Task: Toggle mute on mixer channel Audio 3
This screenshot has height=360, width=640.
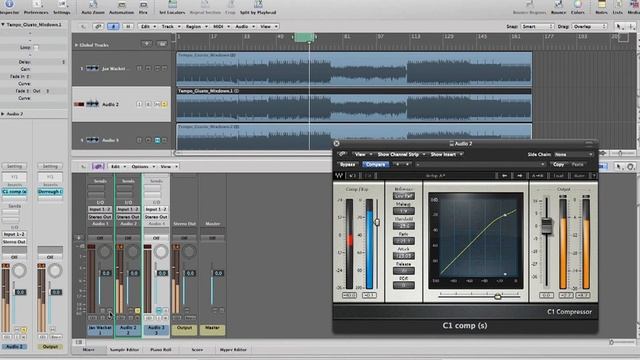Action: [159, 311]
